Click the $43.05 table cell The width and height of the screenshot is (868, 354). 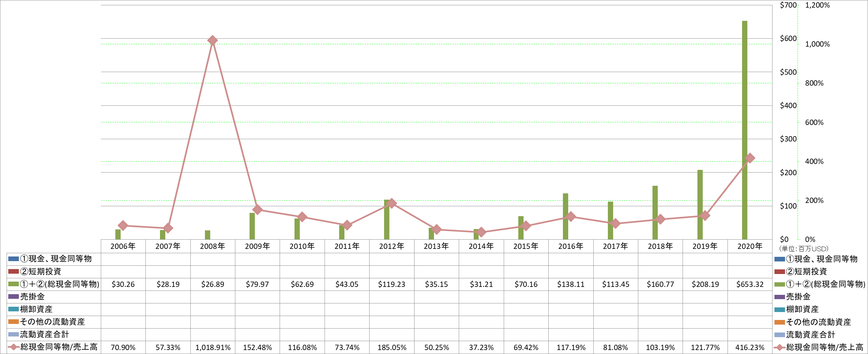click(347, 284)
